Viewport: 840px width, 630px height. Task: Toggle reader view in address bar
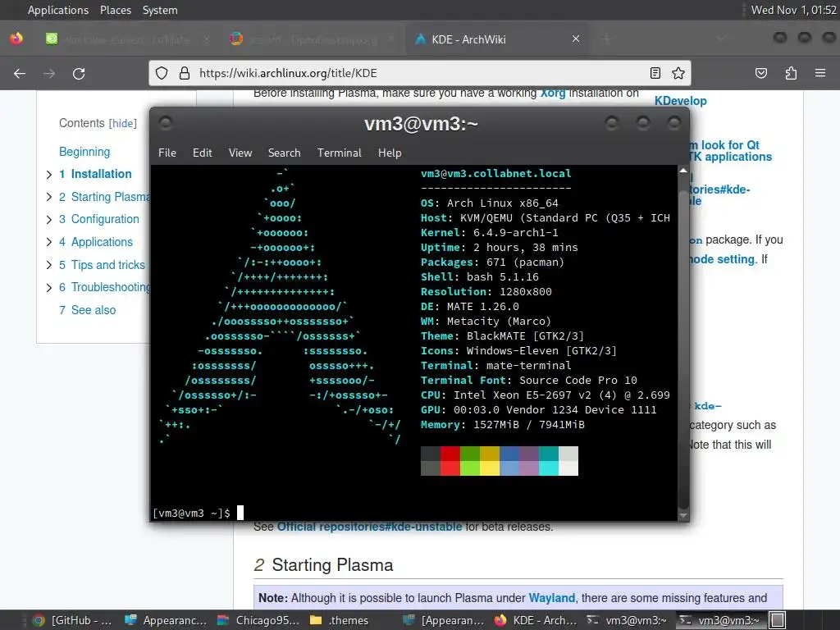(x=655, y=73)
